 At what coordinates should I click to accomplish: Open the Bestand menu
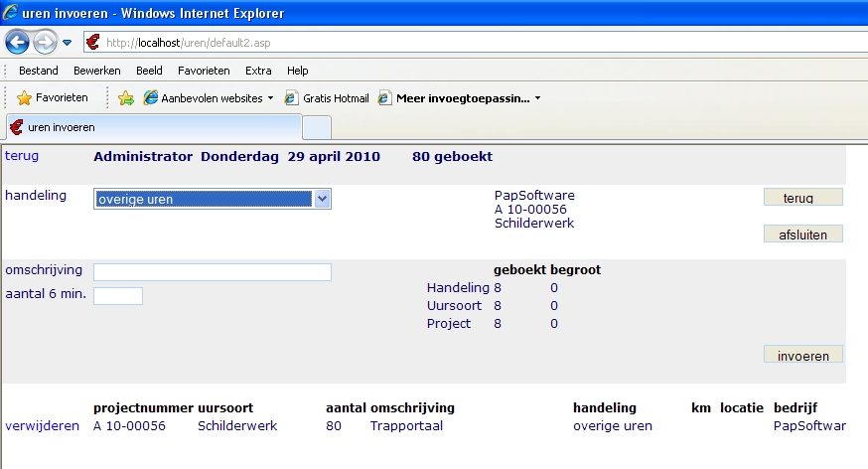39,71
